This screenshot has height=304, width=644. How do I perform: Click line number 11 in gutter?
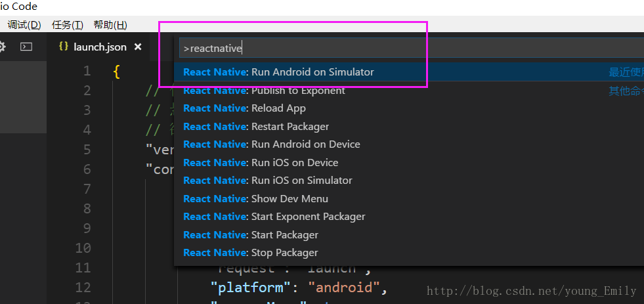[83, 268]
